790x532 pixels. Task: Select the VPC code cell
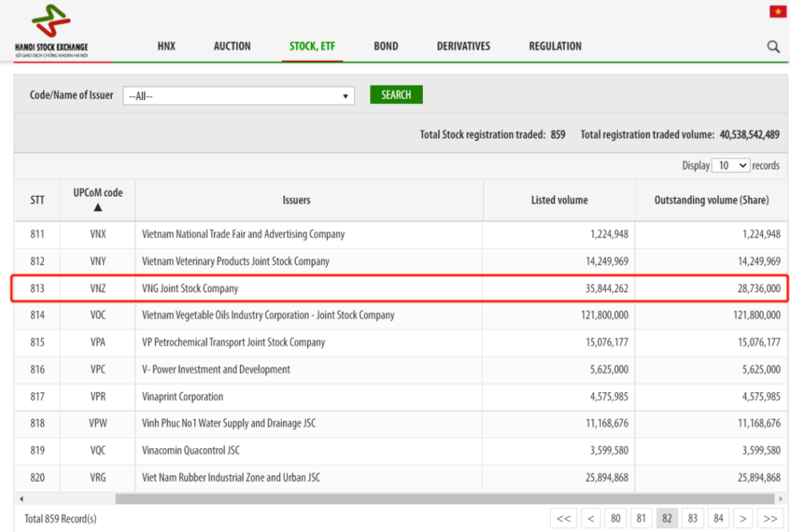98,369
